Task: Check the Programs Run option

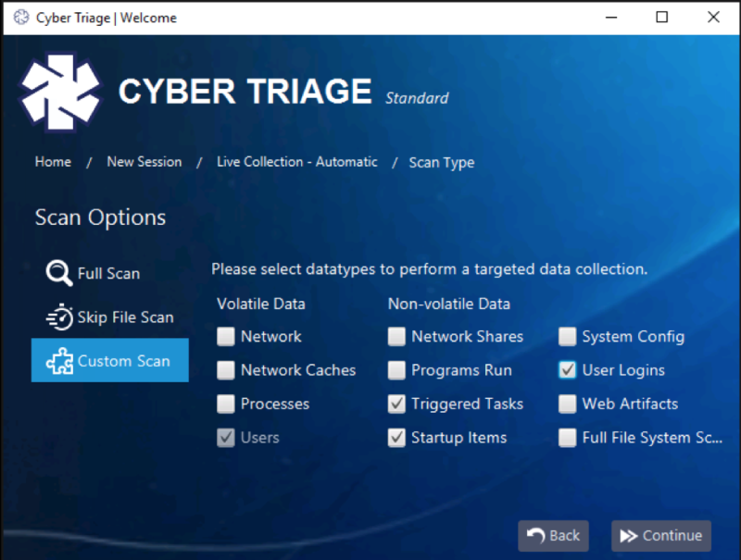Action: 396,370
